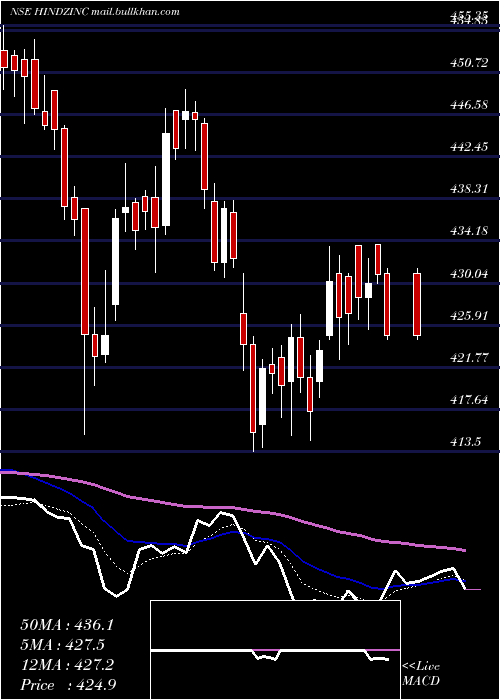The image size is (500, 700).
Task: Click the 12MA : 427.2 value
Action: (x=67, y=665)
